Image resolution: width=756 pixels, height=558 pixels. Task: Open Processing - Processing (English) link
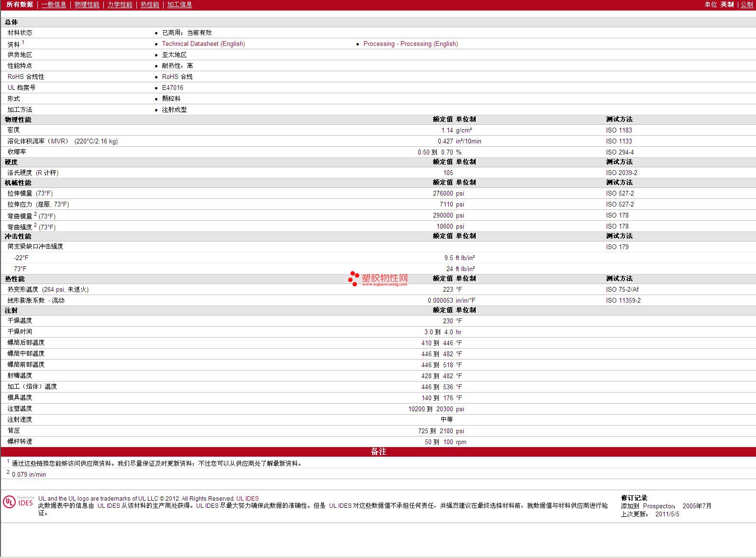tap(411, 44)
